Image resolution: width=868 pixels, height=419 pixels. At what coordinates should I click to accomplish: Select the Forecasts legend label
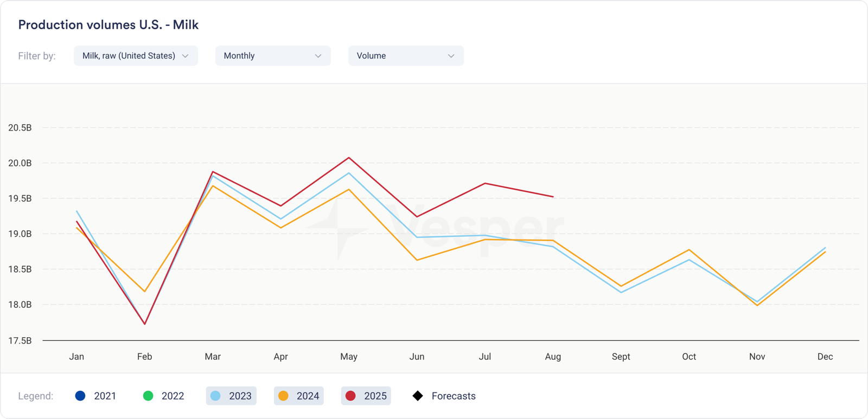point(454,396)
